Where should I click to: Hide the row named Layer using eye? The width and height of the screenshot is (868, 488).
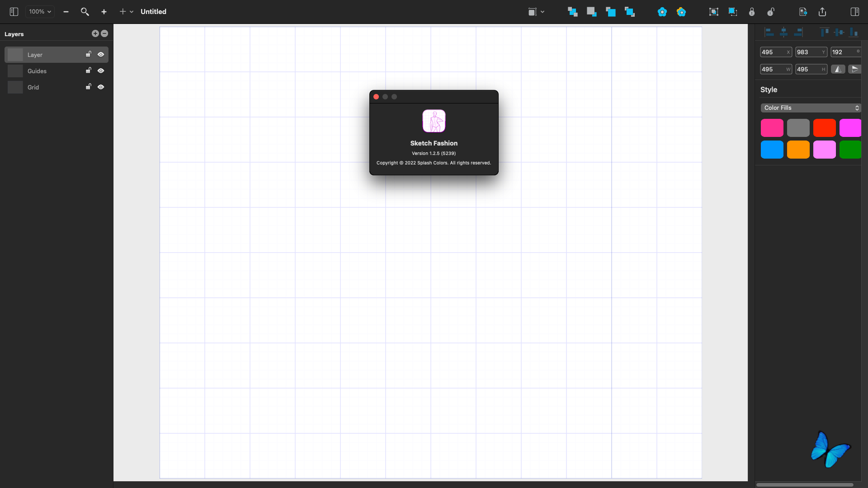pyautogui.click(x=101, y=55)
